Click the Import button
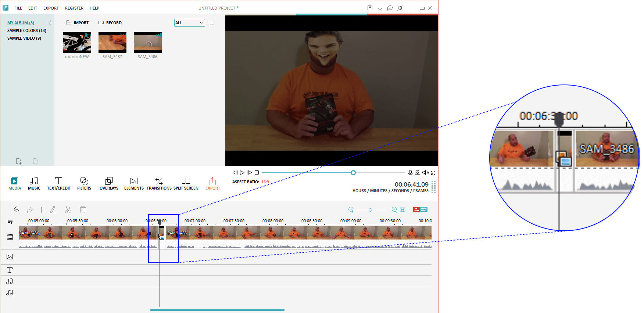Image resolution: width=644 pixels, height=313 pixels. click(x=78, y=23)
